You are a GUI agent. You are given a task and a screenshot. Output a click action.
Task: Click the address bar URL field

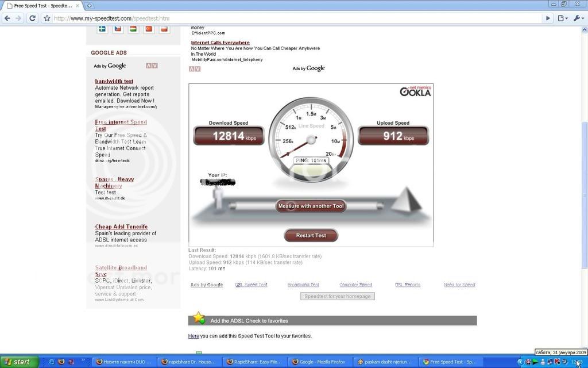tap(287, 18)
